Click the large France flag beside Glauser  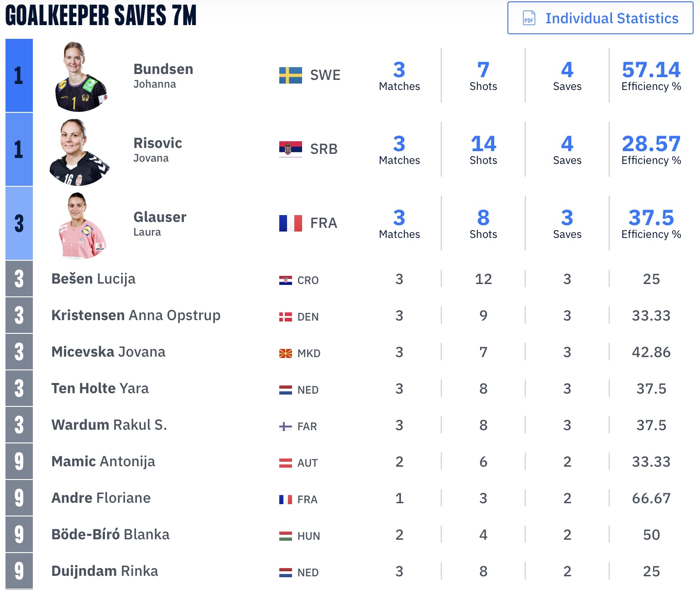click(x=291, y=223)
